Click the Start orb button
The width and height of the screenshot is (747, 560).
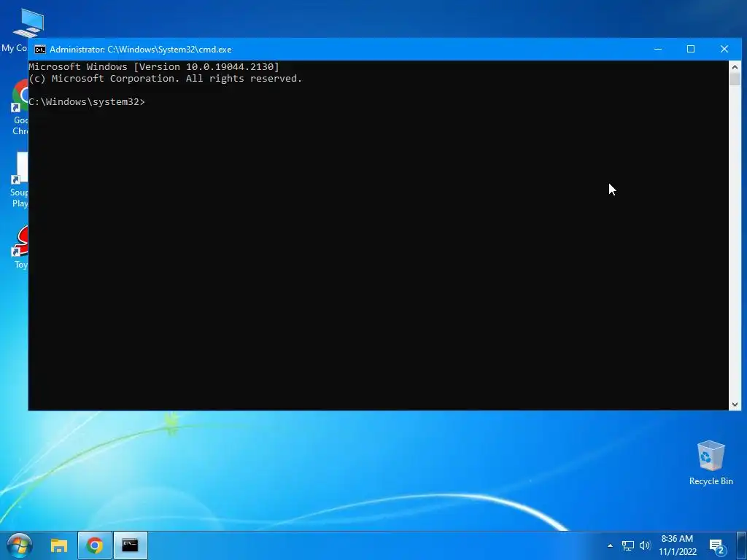(20, 545)
